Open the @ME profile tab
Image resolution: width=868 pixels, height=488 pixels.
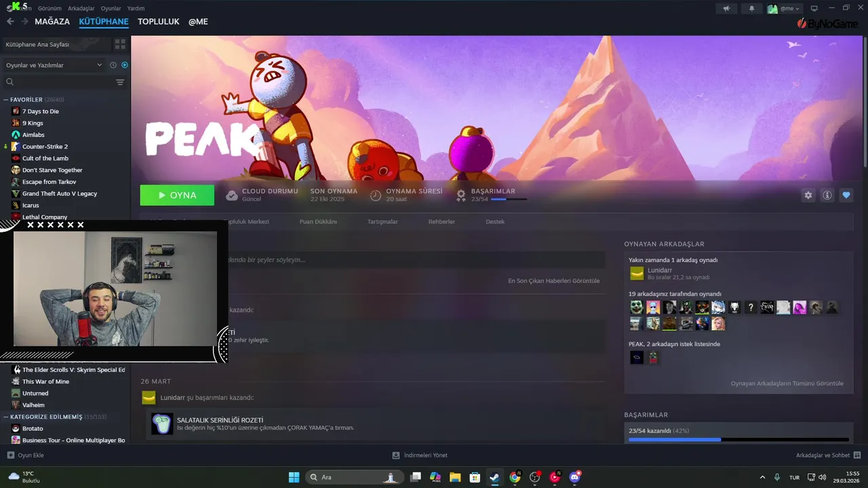point(198,22)
